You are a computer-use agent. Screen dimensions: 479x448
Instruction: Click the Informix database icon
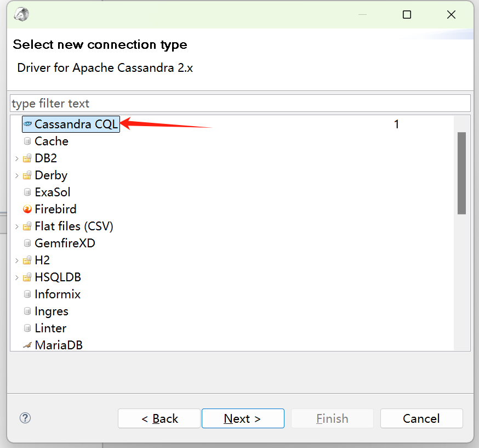[x=27, y=294]
